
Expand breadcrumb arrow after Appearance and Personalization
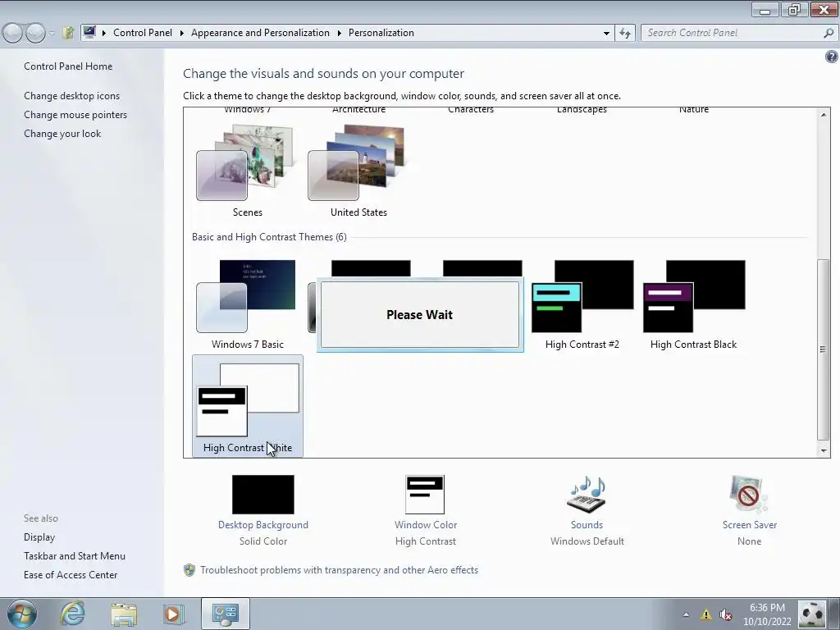pyautogui.click(x=339, y=33)
